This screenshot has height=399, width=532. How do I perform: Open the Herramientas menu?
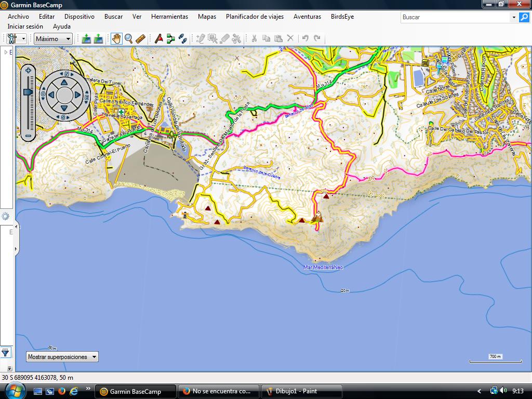[170, 16]
